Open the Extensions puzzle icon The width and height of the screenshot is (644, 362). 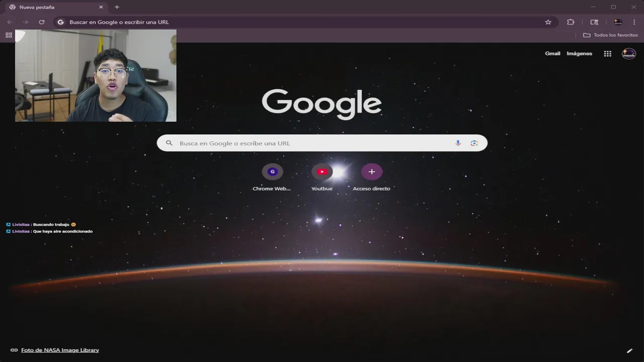click(x=571, y=22)
